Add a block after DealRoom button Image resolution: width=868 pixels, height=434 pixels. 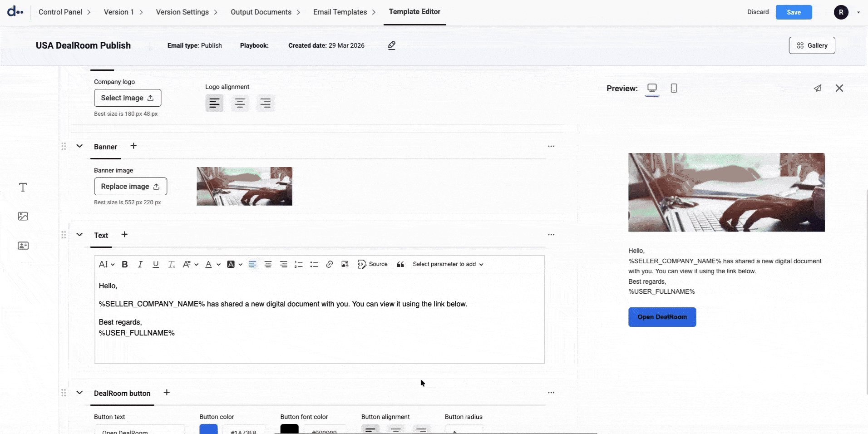point(167,392)
